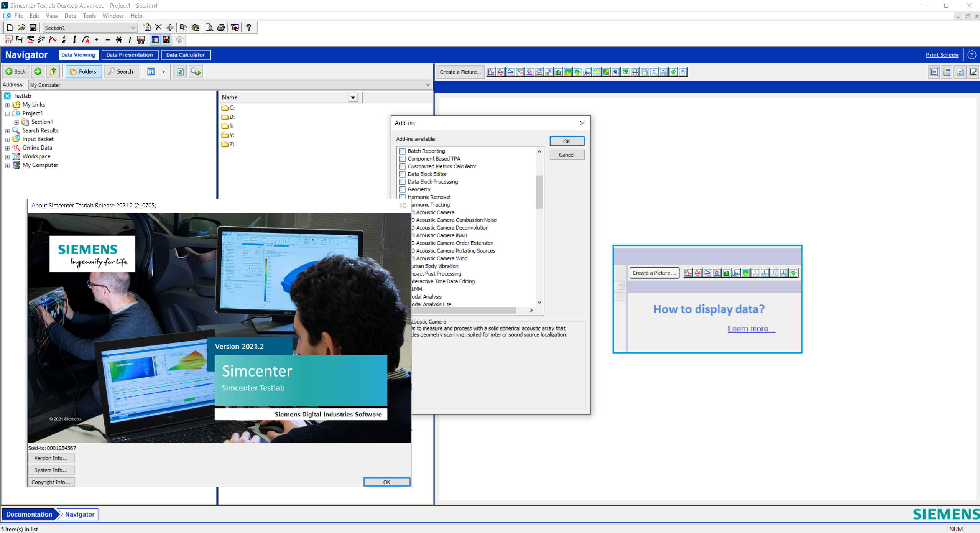Image resolution: width=980 pixels, height=533 pixels.
Task: Switch to the Data Presentation tab
Action: click(x=130, y=55)
